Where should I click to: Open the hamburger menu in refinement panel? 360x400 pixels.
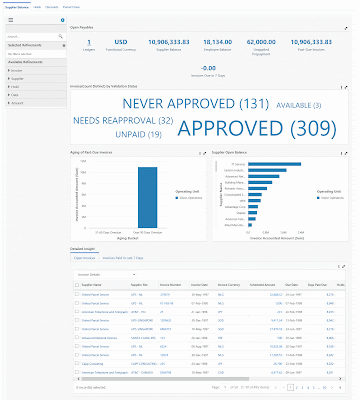[11, 20]
